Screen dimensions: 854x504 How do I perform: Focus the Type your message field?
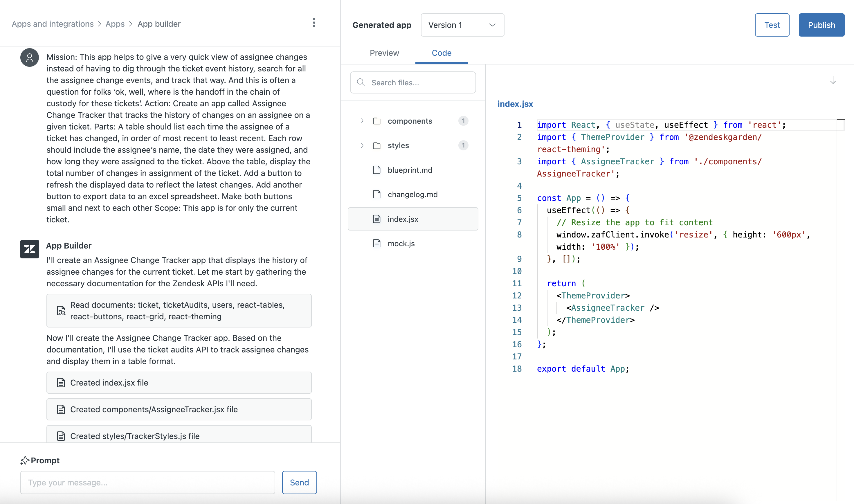click(x=147, y=482)
